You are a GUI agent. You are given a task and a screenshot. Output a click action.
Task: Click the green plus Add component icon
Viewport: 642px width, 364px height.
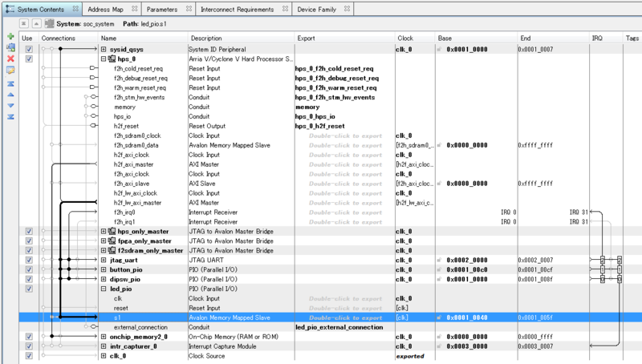click(10, 37)
